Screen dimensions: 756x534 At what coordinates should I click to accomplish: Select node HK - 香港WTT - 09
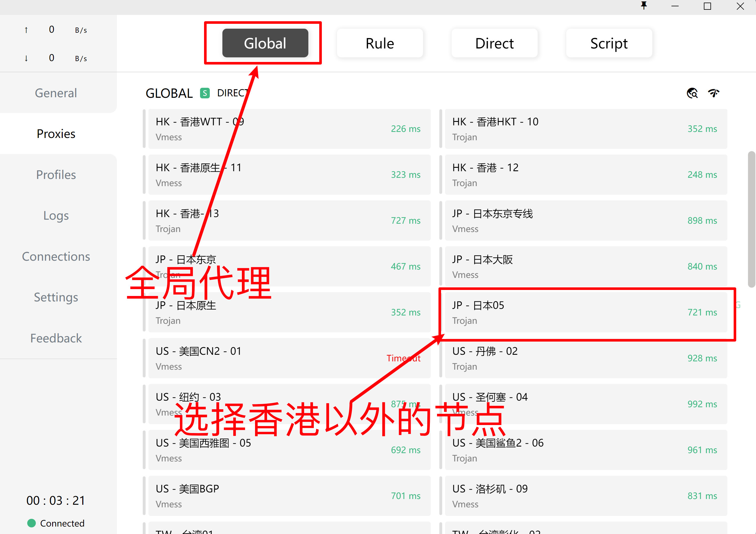[289, 129]
